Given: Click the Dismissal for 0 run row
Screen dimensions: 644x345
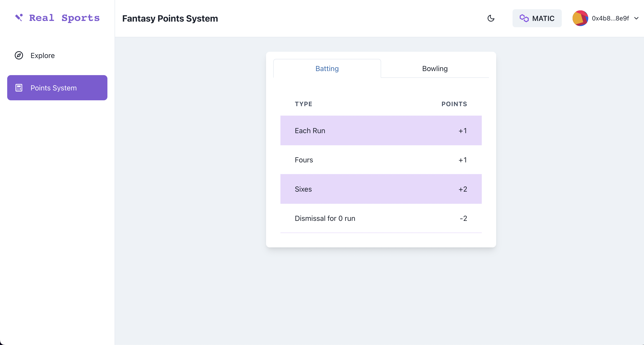Looking at the screenshot, I should pyautogui.click(x=381, y=218).
